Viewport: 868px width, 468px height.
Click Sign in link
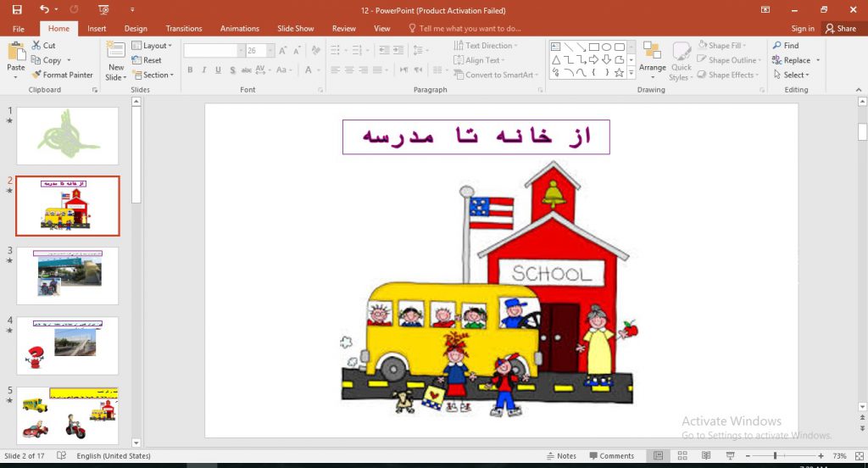click(x=803, y=28)
